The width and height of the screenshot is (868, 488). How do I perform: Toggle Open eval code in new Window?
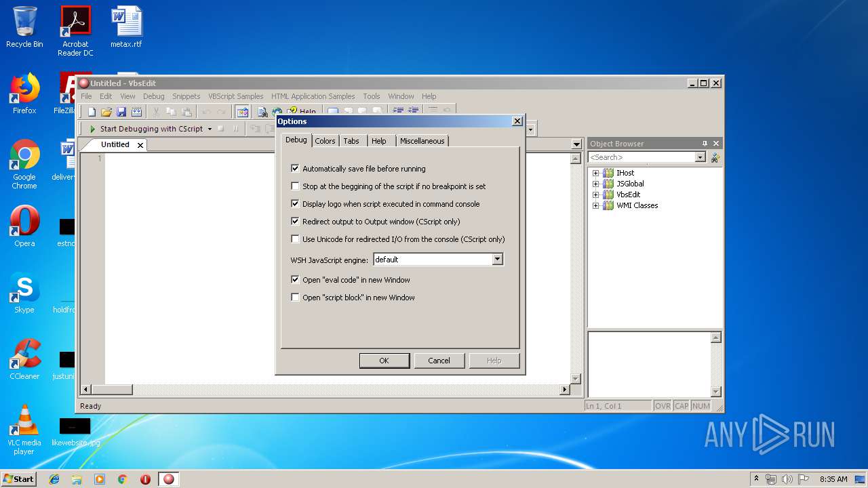click(x=295, y=280)
